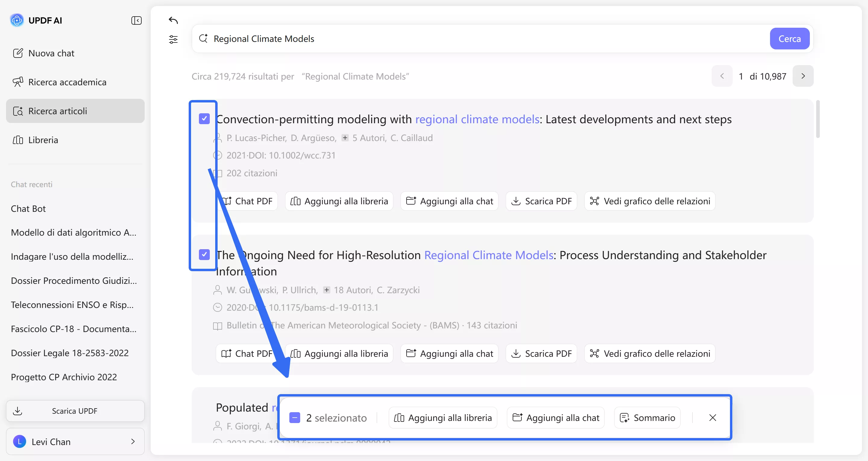Screen dimensions: 868x461
Task: Click Sommario in the selection bar
Action: (647, 418)
